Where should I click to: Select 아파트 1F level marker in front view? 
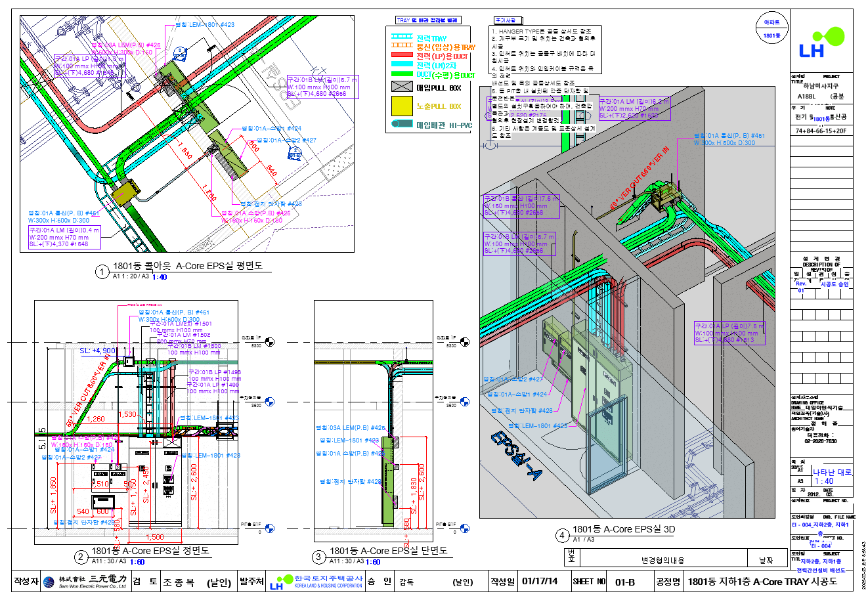(x=270, y=342)
